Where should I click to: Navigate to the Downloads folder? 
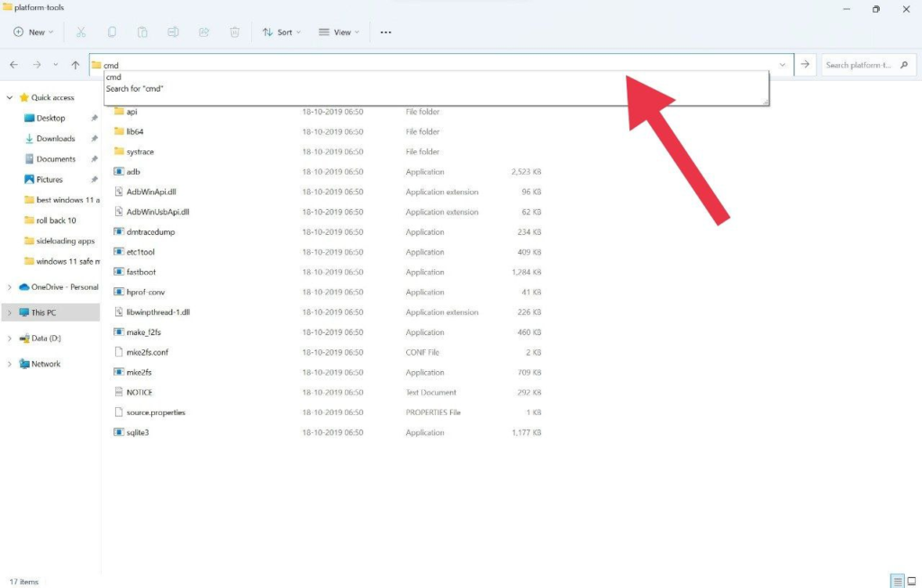pyautogui.click(x=55, y=138)
